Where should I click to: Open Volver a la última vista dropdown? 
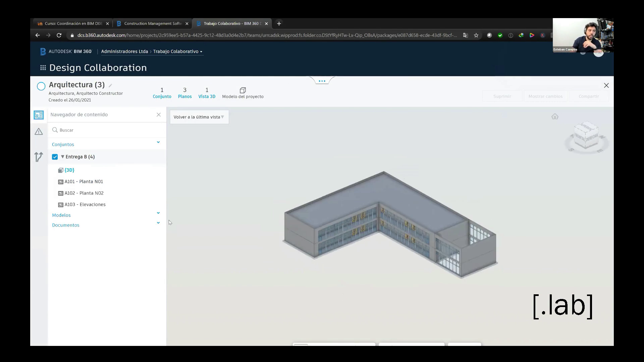click(199, 117)
